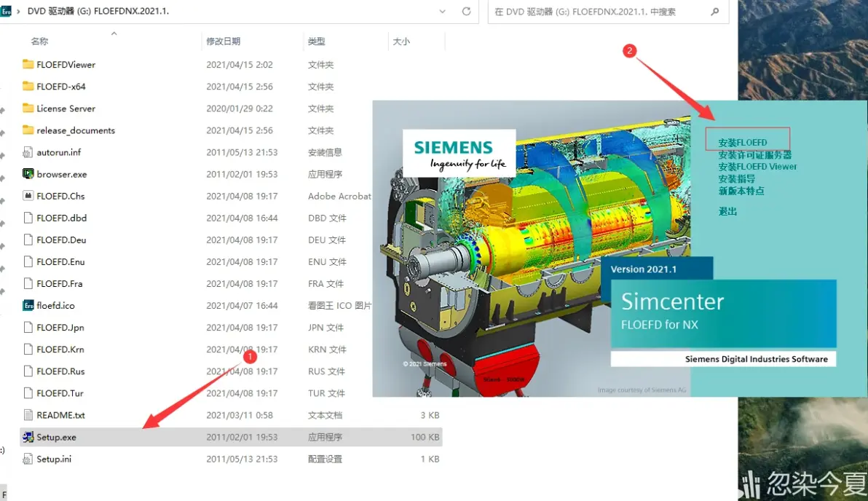Sort files by the 修改日期 column header
The width and height of the screenshot is (868, 501).
(x=223, y=41)
